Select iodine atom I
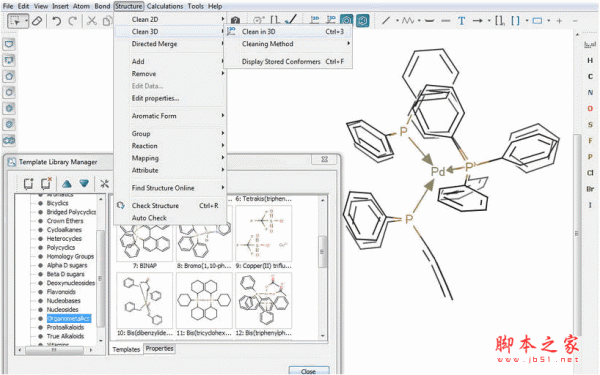 tap(590, 205)
